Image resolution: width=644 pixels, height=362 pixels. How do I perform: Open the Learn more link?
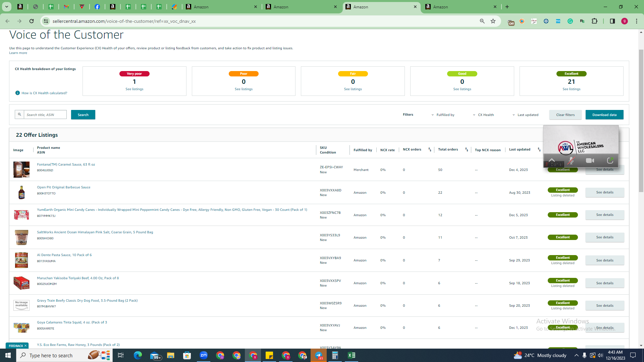point(18,53)
